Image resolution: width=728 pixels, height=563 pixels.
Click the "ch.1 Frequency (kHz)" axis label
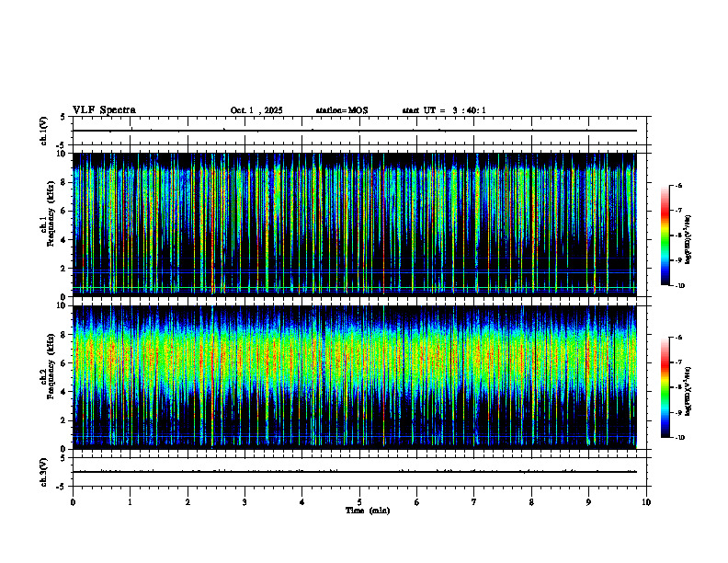click(47, 214)
